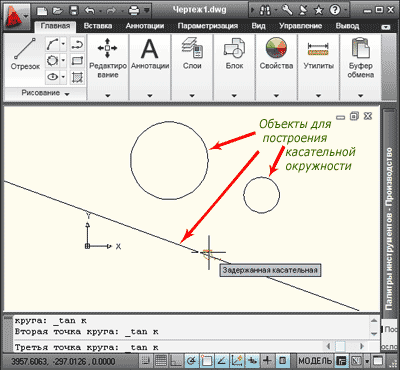Click the МОДЕЛЬ model space button

[x=315, y=361]
